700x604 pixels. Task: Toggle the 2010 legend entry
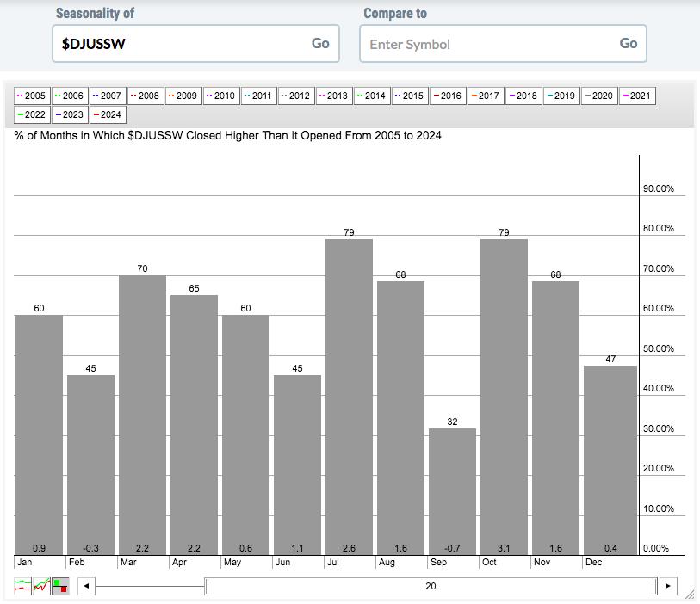pyautogui.click(x=220, y=96)
